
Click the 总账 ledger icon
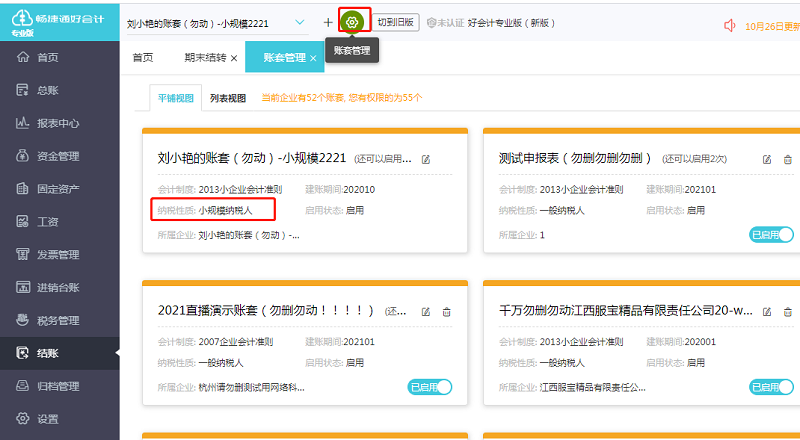click(22, 90)
